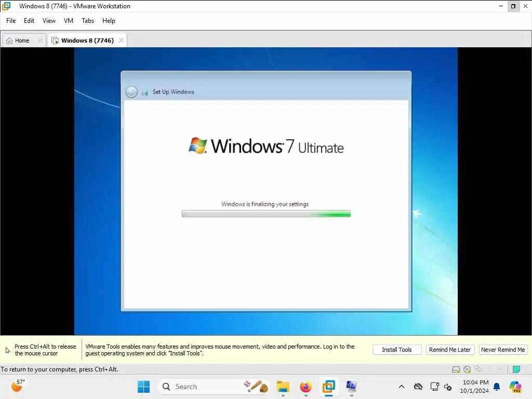Open the weather widget showing 57°
Screen dimensions: 532x399
pyautogui.click(x=18, y=386)
